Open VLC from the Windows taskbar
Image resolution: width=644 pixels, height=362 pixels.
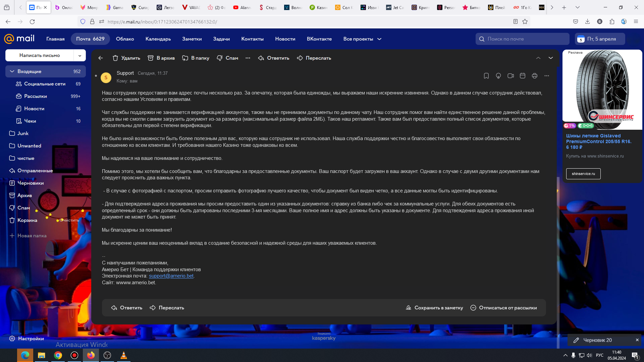coord(123,355)
